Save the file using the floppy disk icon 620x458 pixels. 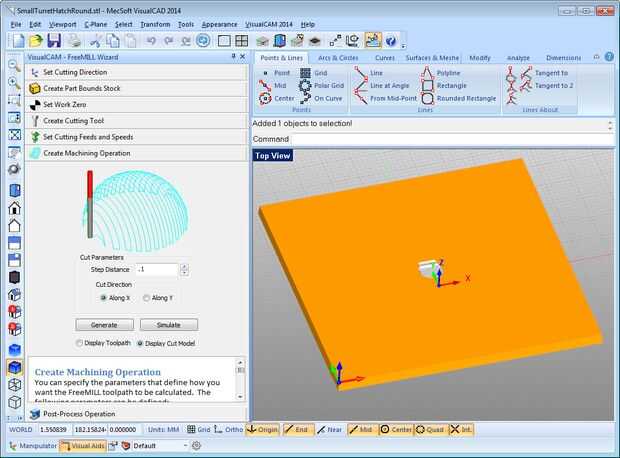[54, 40]
